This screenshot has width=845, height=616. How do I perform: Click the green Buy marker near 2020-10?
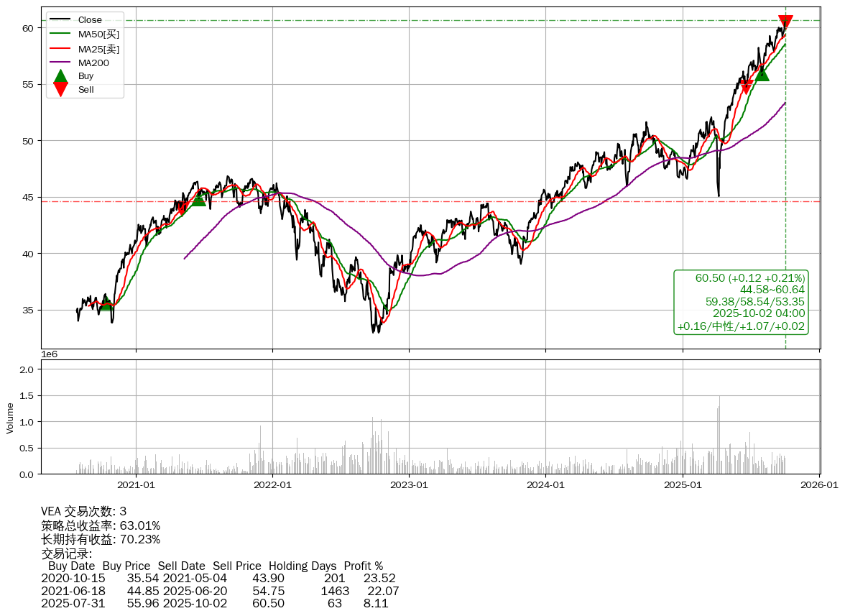pos(106,303)
